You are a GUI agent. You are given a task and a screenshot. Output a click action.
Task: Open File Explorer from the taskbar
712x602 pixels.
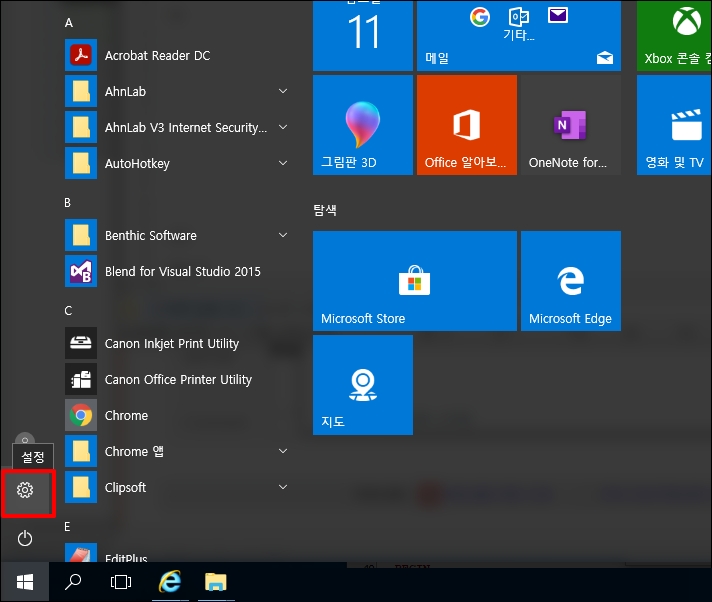(216, 582)
